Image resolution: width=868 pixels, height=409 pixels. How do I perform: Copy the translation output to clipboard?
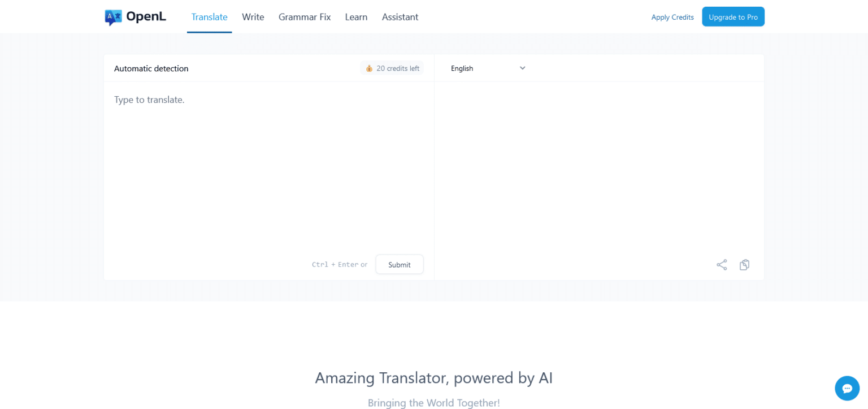click(x=744, y=264)
